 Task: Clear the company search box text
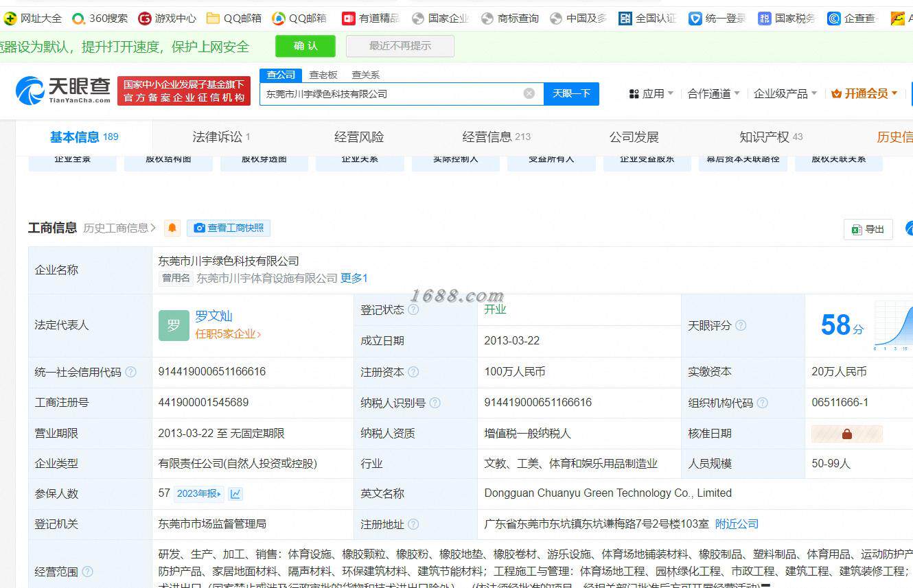(x=529, y=93)
